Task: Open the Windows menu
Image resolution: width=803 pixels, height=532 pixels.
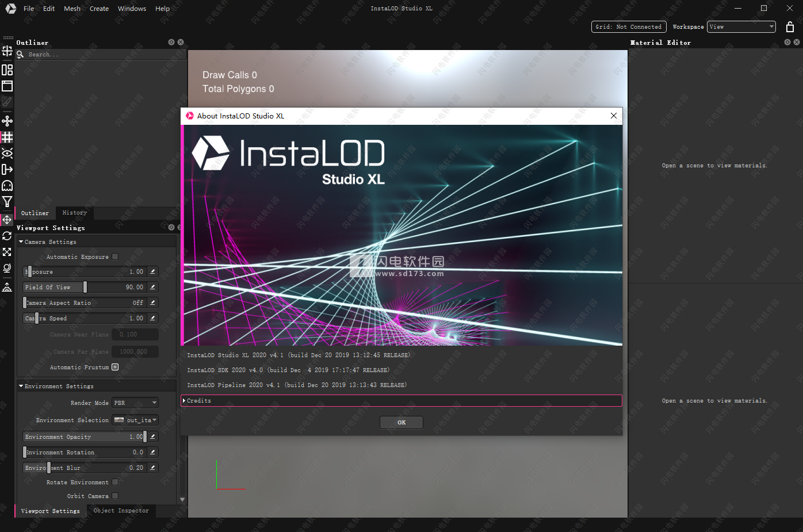Action: [132, 9]
